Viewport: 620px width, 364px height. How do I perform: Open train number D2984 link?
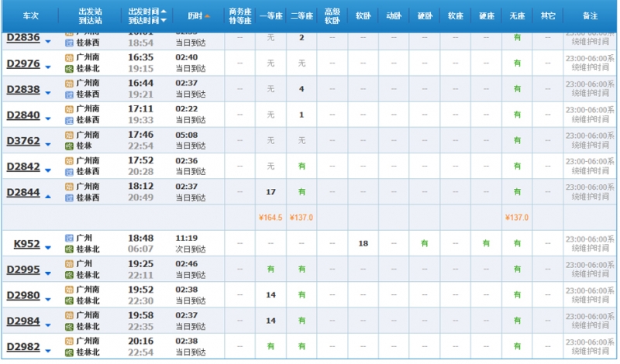[22, 321]
